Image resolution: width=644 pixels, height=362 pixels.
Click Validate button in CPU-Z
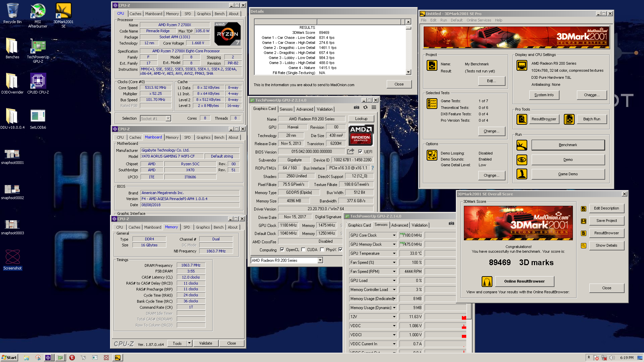205,343
